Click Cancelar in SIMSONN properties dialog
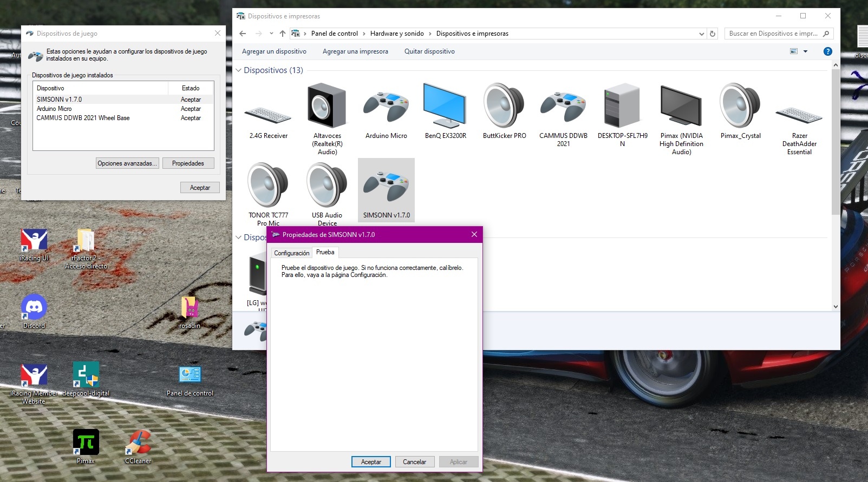Image resolution: width=868 pixels, height=482 pixels. coord(414,462)
